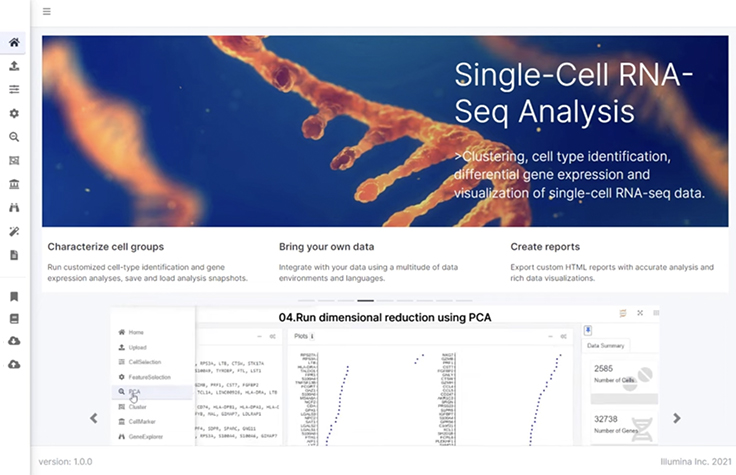Click the bookmark icon in the sidebar
736x475 pixels.
point(14,296)
